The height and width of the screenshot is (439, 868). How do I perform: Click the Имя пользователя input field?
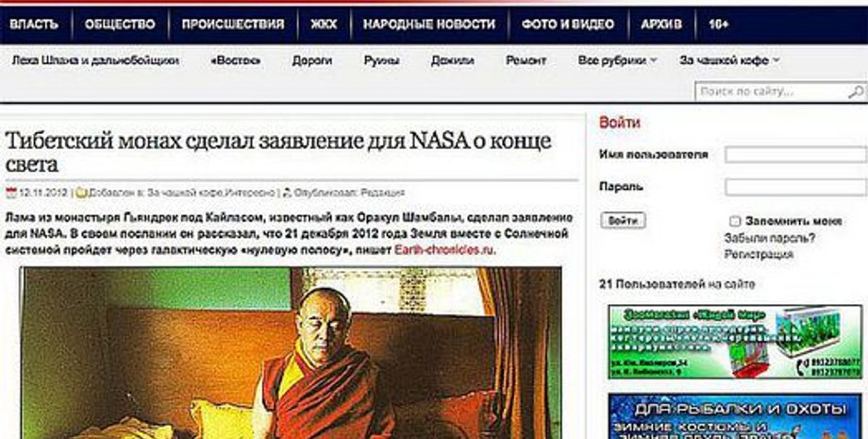tap(796, 155)
